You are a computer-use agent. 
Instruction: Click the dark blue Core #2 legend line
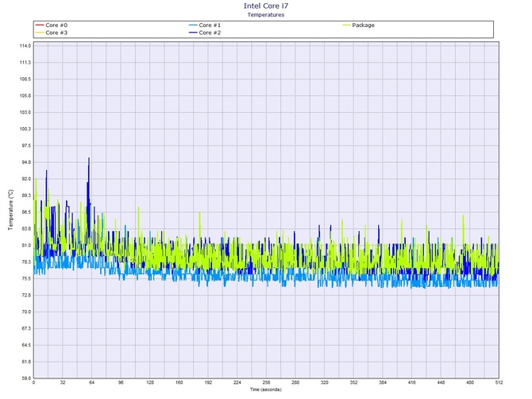point(193,33)
